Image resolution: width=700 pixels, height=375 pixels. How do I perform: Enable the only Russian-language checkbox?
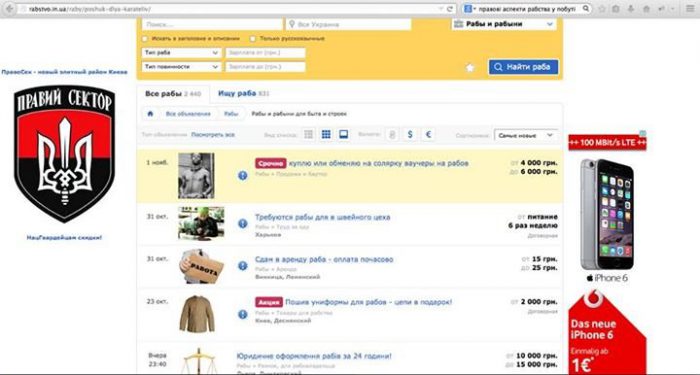tap(253, 39)
